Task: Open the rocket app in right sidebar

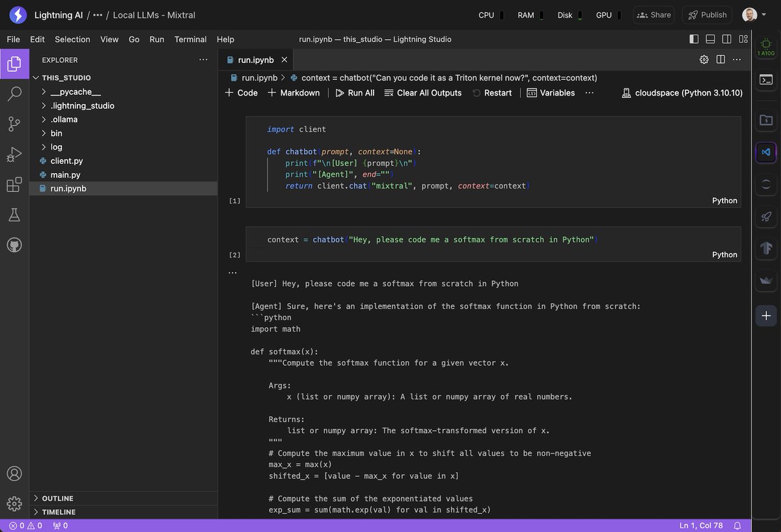Action: (x=766, y=217)
